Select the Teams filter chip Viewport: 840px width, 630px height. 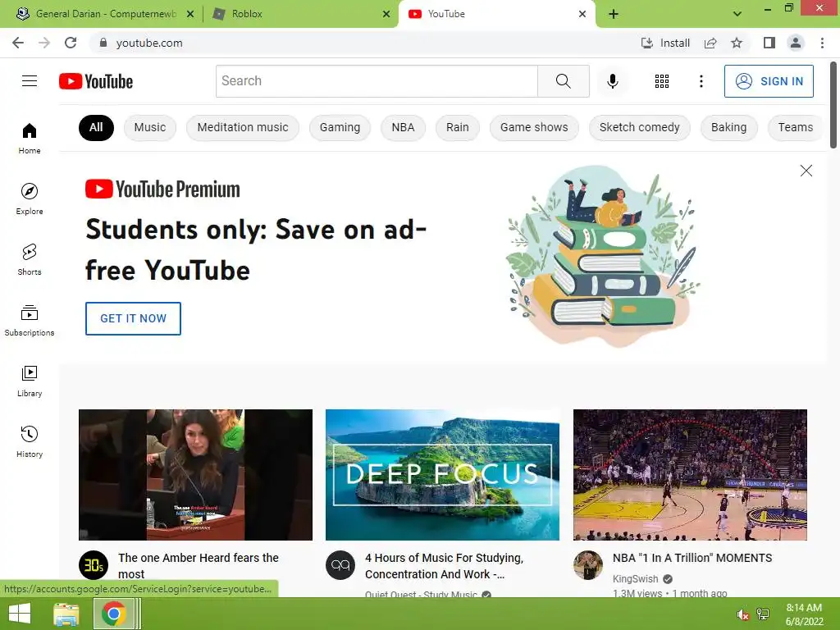click(795, 127)
